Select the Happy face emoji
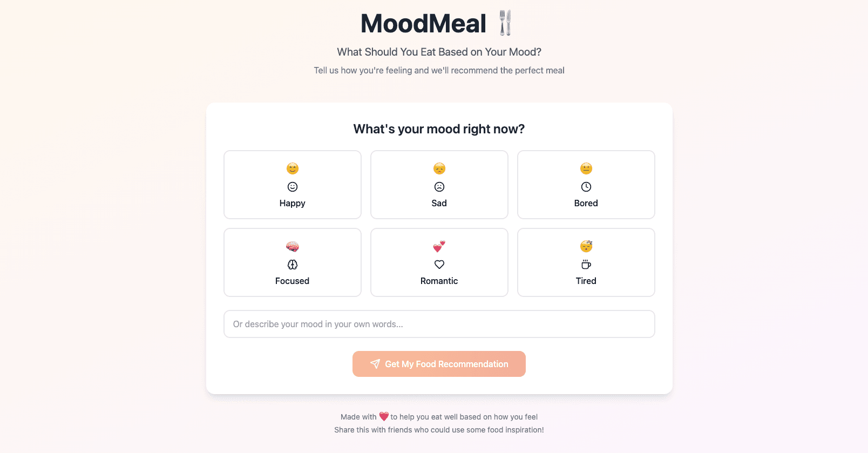The height and width of the screenshot is (453, 868). [292, 168]
